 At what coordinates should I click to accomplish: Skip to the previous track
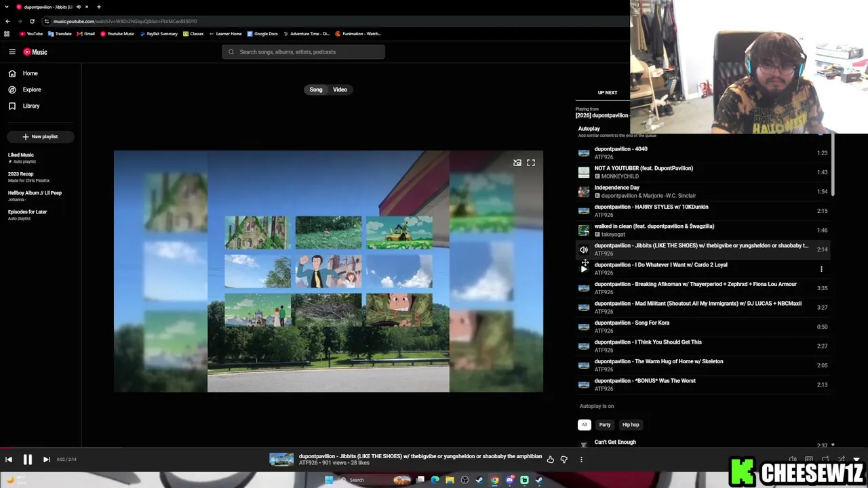pyautogui.click(x=9, y=460)
